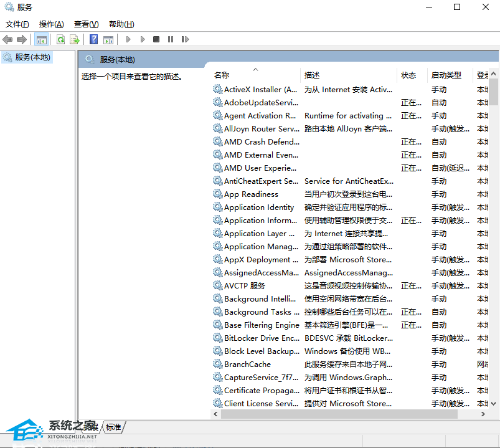
Task: Toggle the show/hide console tree button
Action: 42,40
